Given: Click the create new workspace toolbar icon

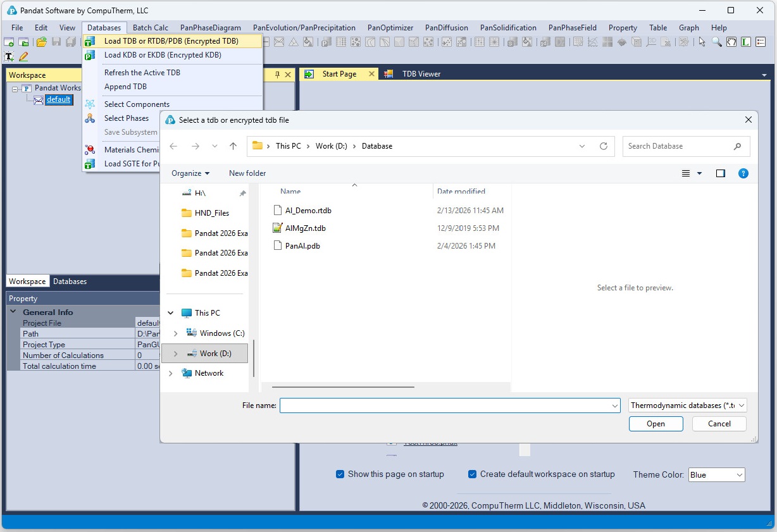Looking at the screenshot, I should 9,42.
